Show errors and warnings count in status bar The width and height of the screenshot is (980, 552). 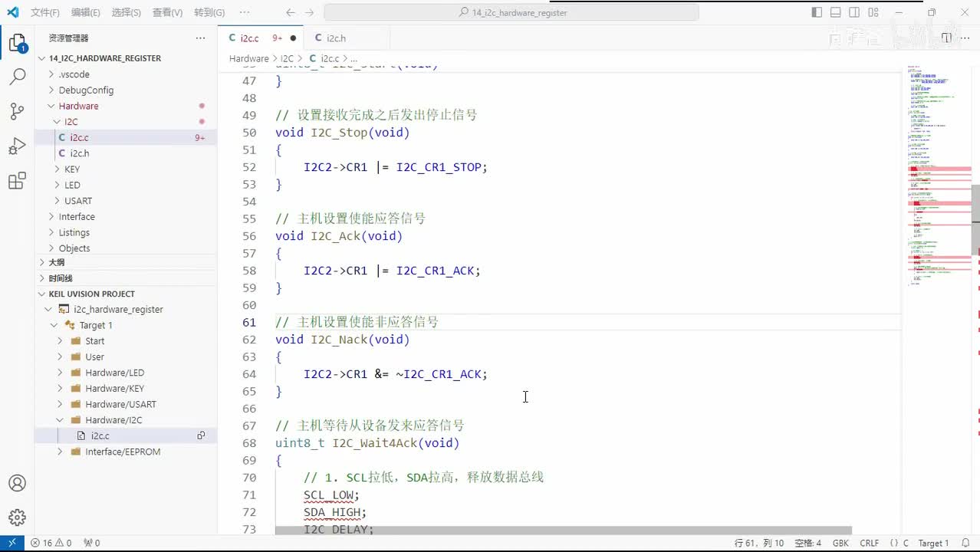51,543
